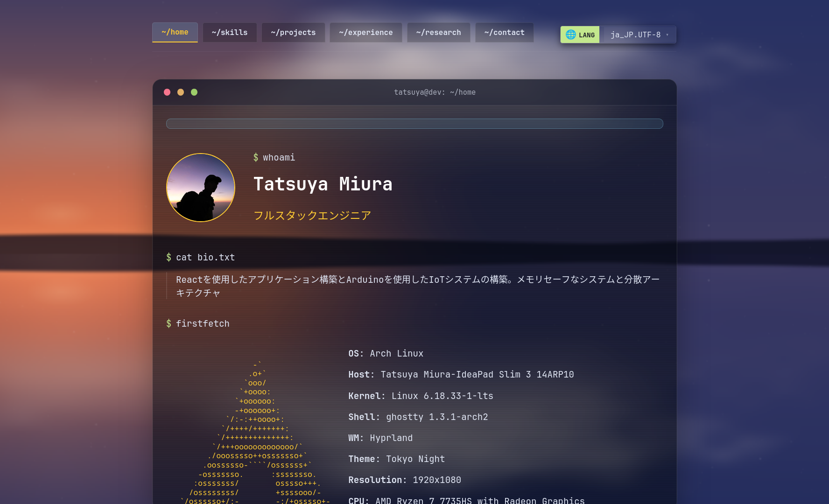Click the green terminal window dot
Image resolution: width=829 pixels, height=504 pixels.
point(194,92)
